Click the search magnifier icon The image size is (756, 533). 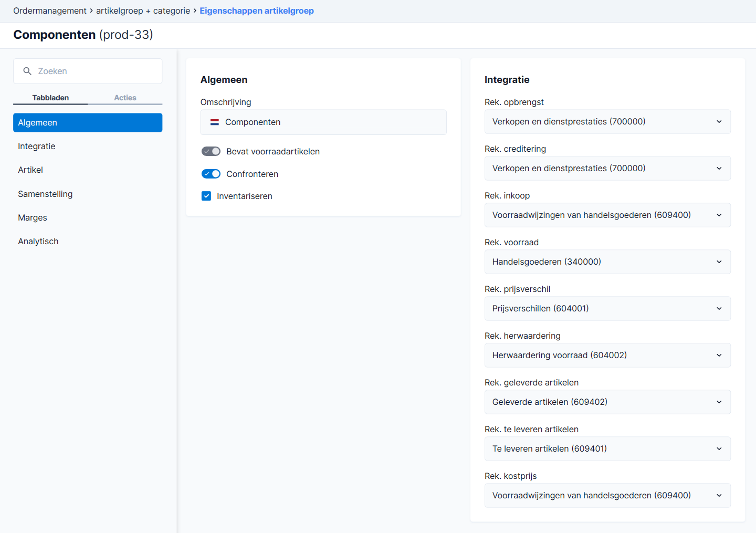27,71
